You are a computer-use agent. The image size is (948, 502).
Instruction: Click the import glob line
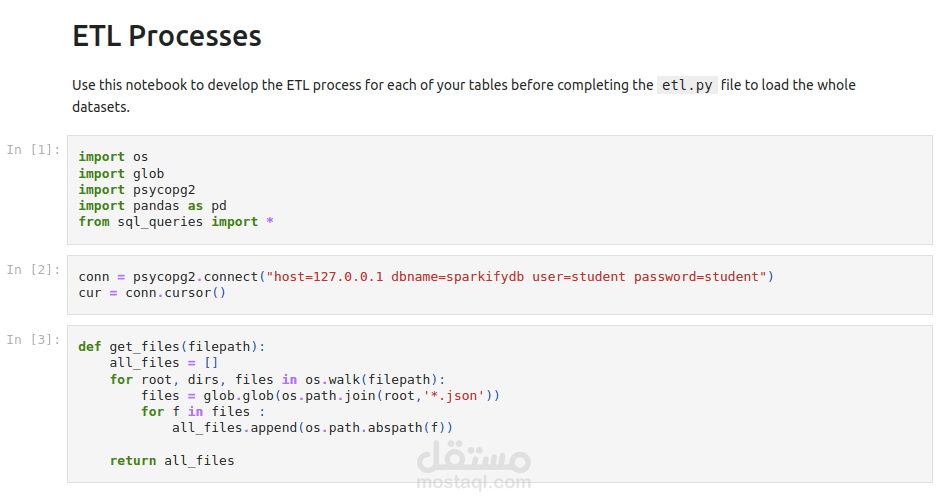pos(121,174)
